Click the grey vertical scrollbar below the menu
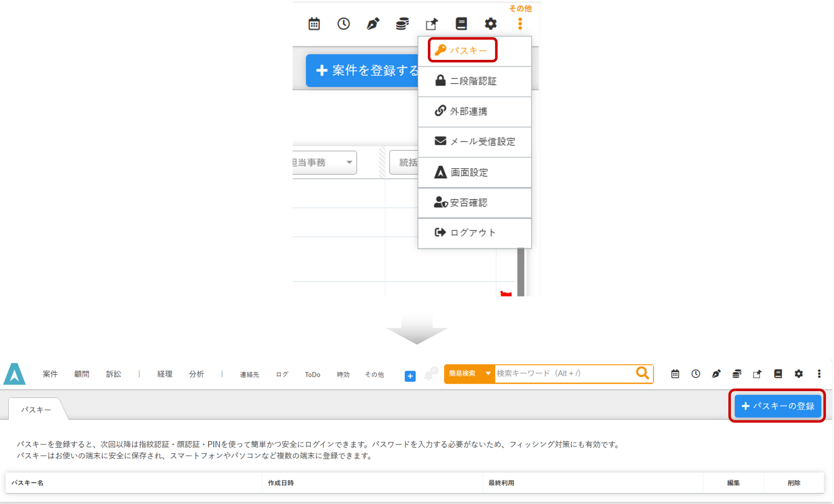The width and height of the screenshot is (834, 504). tap(521, 272)
